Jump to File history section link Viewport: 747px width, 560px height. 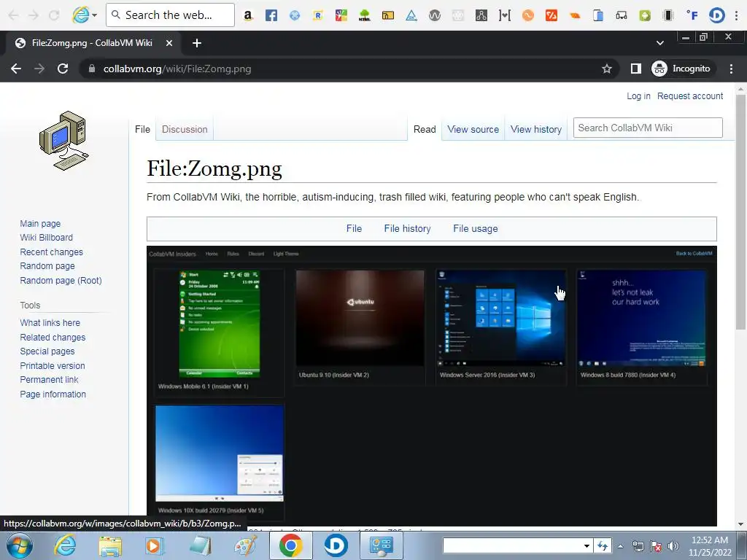click(x=407, y=228)
